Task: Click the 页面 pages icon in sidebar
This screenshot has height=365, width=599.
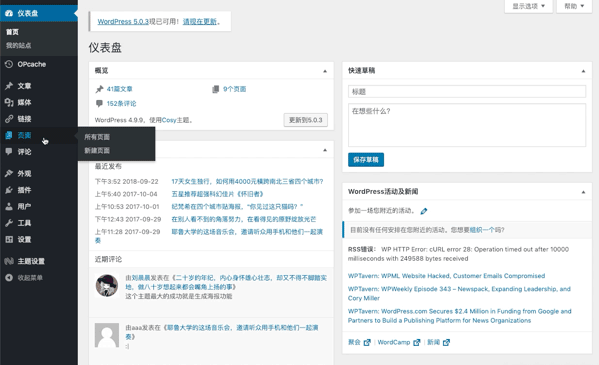Action: click(9, 135)
